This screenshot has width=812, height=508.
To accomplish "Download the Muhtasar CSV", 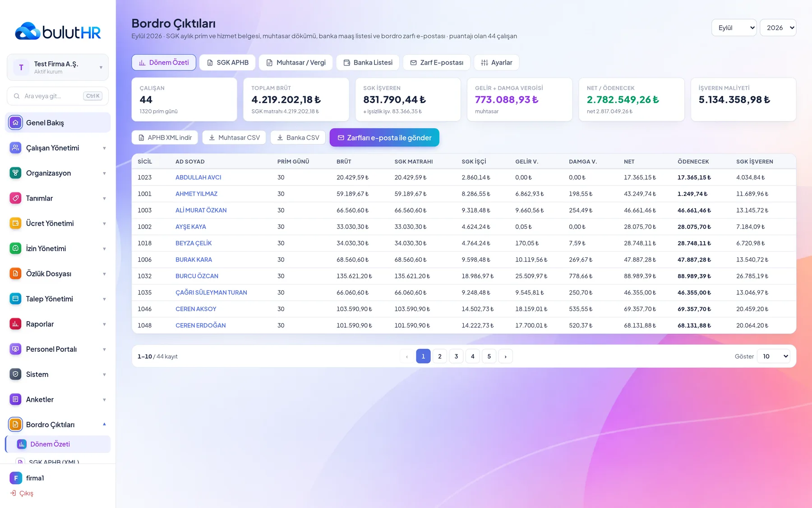I will coord(234,137).
